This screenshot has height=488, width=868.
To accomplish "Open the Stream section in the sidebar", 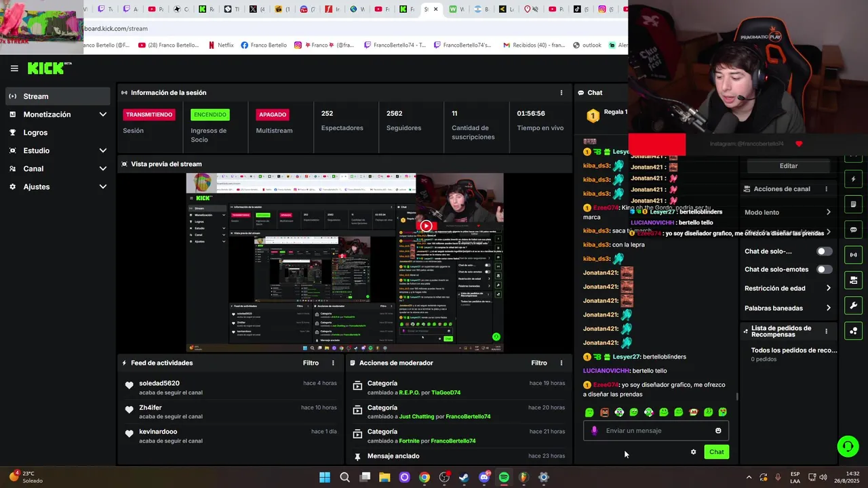I will [57, 96].
